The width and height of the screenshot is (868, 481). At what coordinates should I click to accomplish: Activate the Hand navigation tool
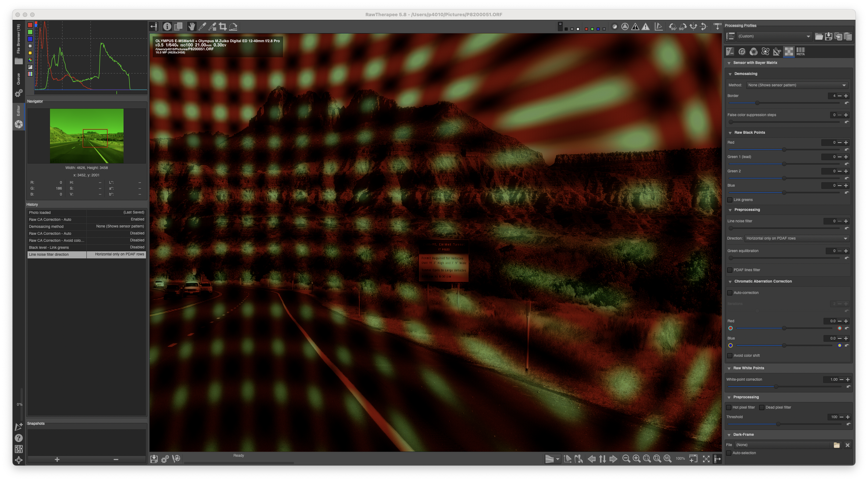[192, 26]
